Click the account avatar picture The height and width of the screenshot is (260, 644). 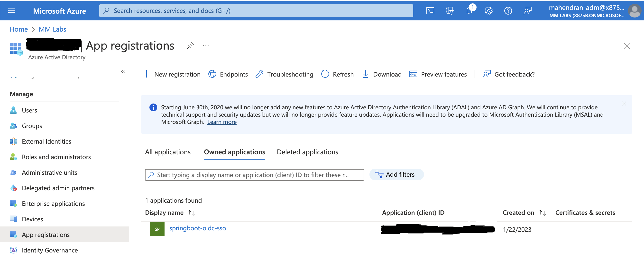[x=635, y=11]
